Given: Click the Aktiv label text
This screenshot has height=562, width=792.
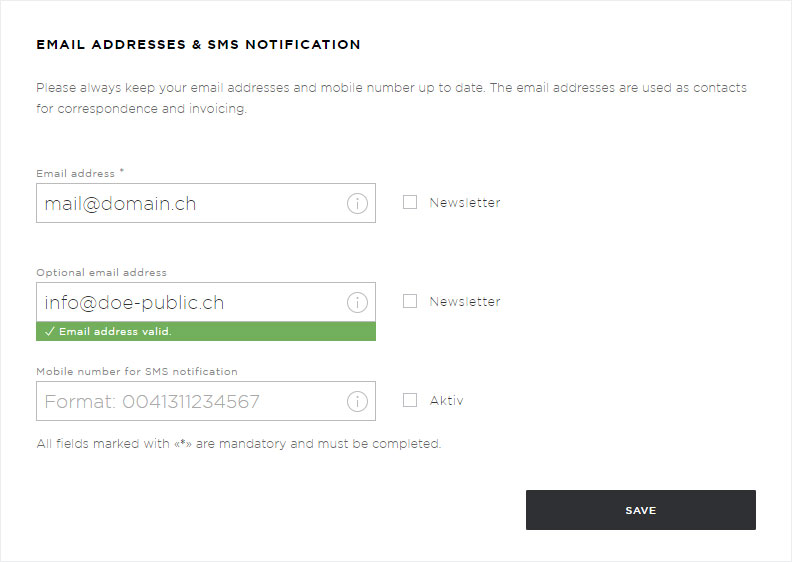Looking at the screenshot, I should pyautogui.click(x=447, y=400).
